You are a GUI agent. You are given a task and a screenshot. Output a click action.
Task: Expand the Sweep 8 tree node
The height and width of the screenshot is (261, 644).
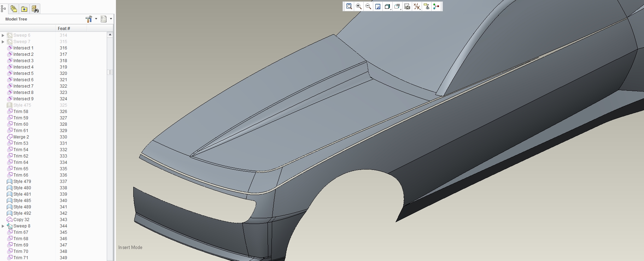[x=3, y=226]
